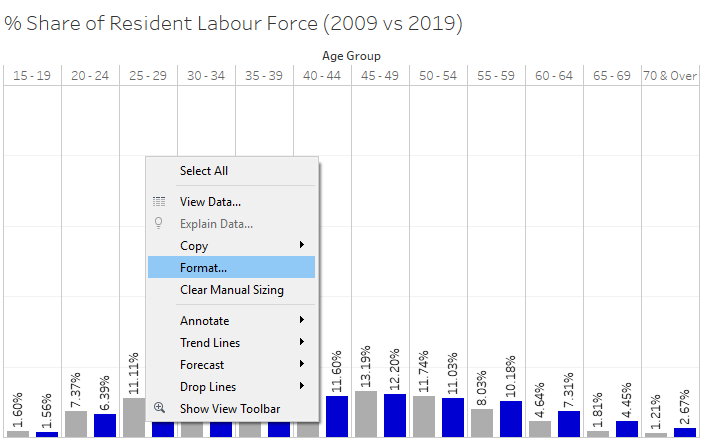Click the Age Group axis title
Viewport: 707px width, 446px height.
pos(351,56)
